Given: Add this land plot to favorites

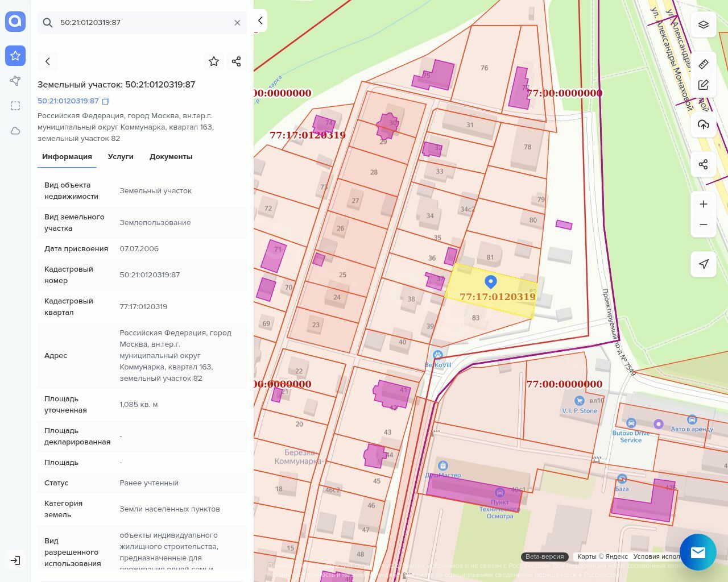Looking at the screenshot, I should pyautogui.click(x=214, y=61).
